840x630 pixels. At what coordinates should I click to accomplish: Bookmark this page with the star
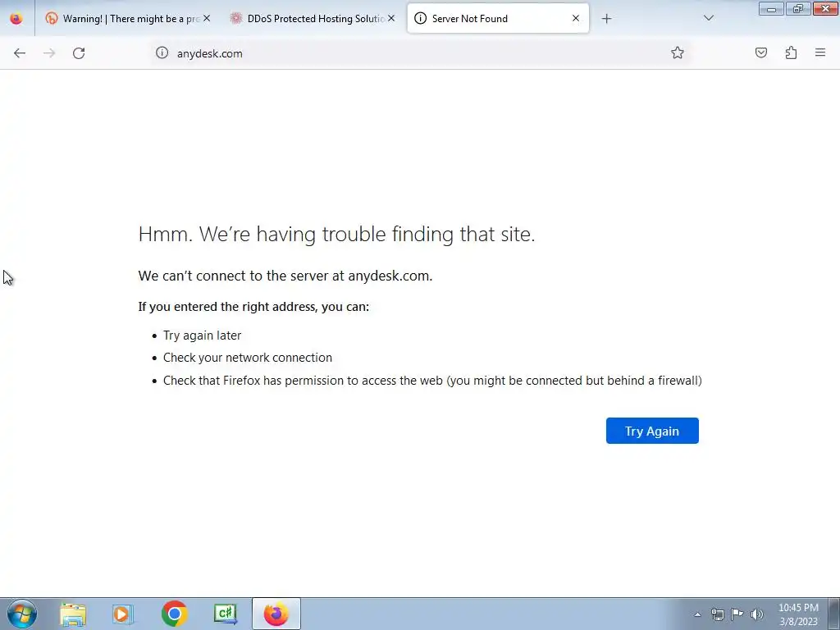coord(677,52)
